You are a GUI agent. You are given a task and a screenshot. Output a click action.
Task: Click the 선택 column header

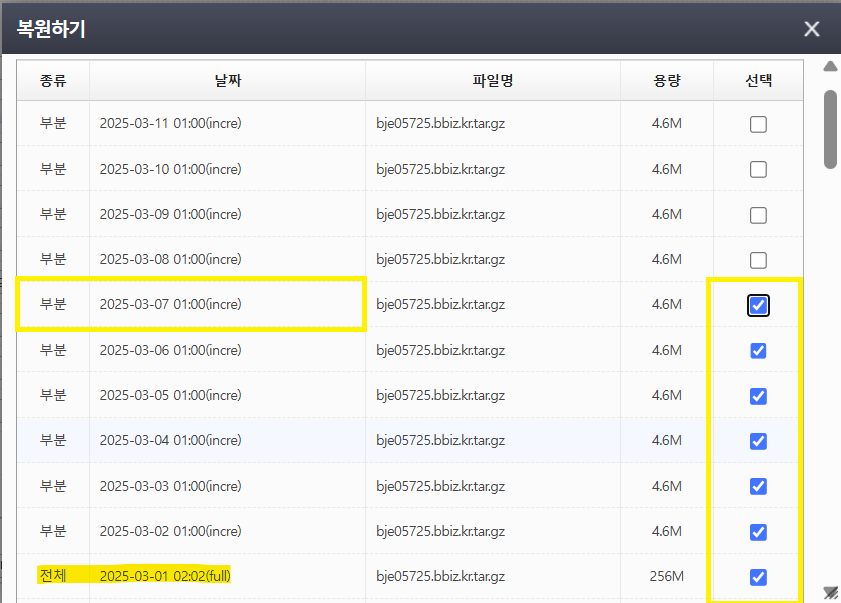(x=758, y=81)
